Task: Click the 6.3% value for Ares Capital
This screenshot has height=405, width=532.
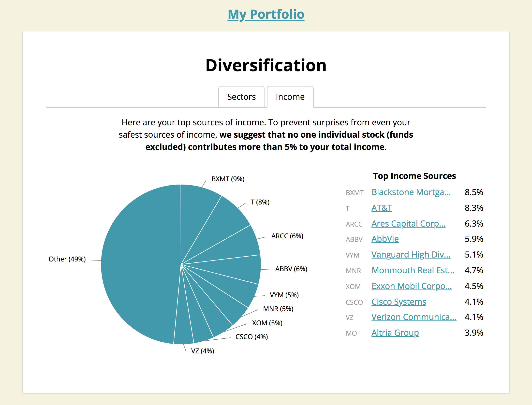Action: [474, 224]
